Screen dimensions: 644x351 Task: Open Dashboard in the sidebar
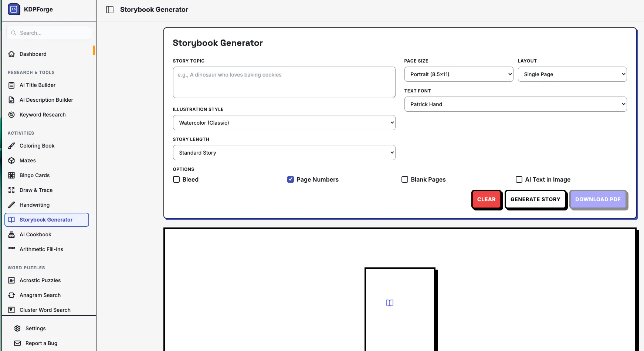47,54
